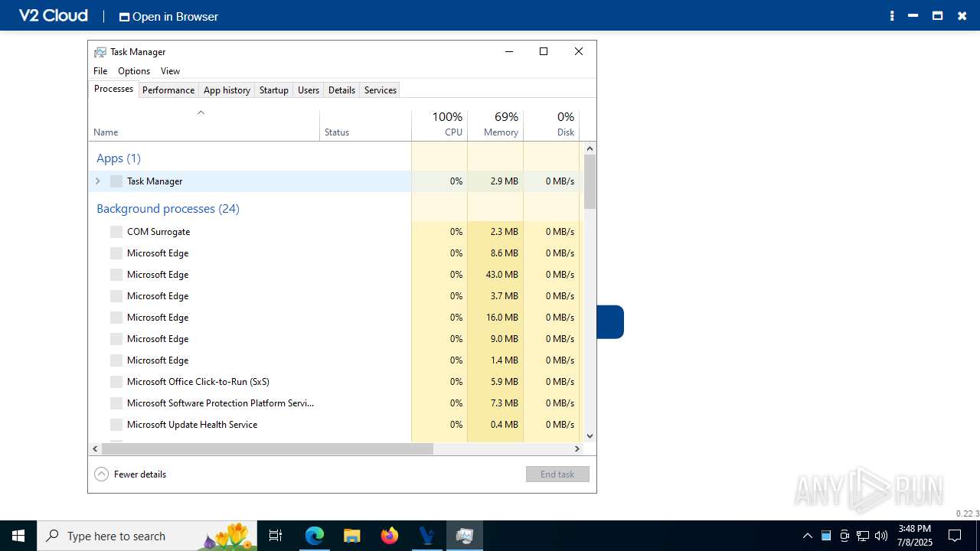Viewport: 980px width, 551px height.
Task: Open Task View on the taskbar
Action: 276,536
